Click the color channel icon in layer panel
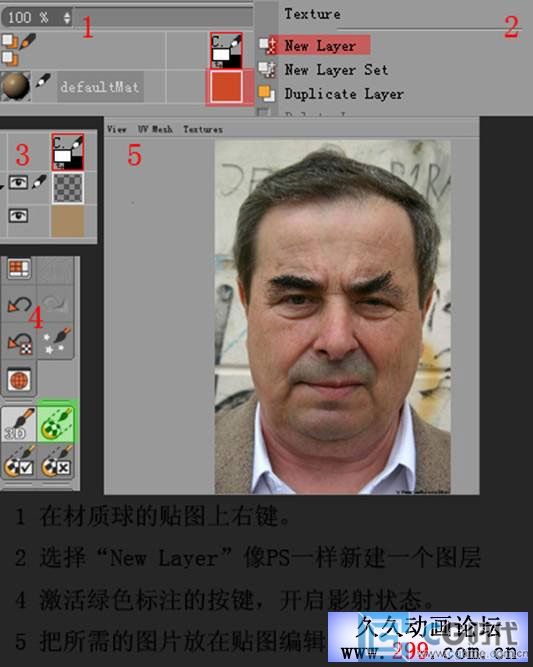 (x=68, y=152)
